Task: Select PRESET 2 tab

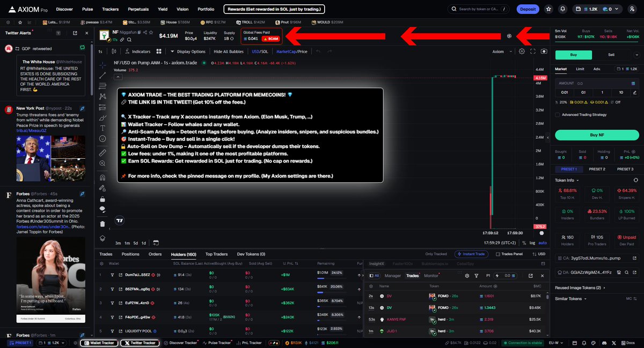Action: [x=597, y=169]
